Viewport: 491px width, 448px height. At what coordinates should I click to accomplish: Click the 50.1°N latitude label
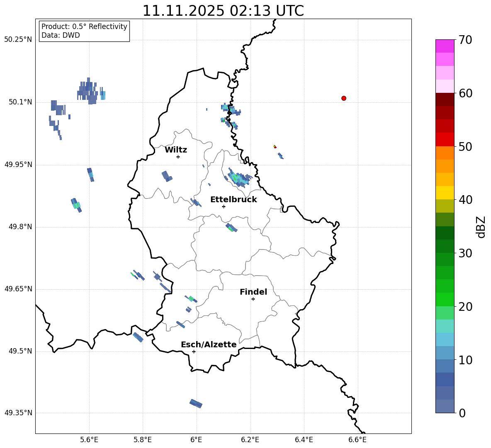click(20, 102)
